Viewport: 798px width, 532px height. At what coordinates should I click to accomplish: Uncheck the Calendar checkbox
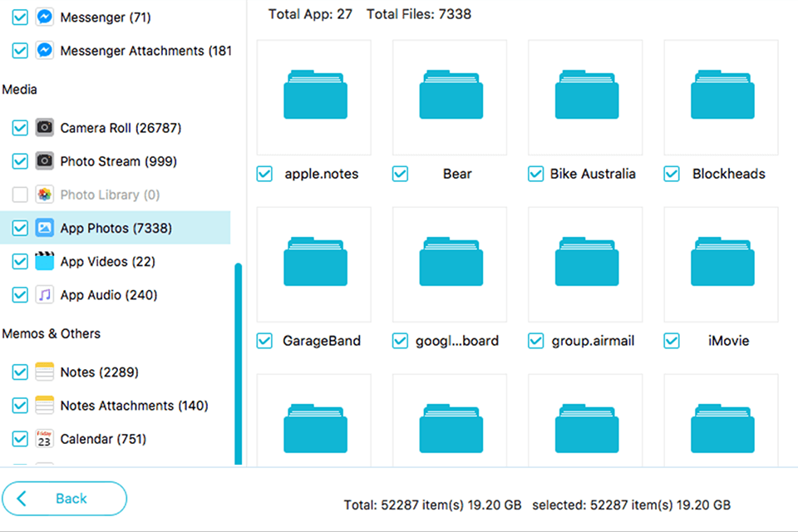point(20,438)
